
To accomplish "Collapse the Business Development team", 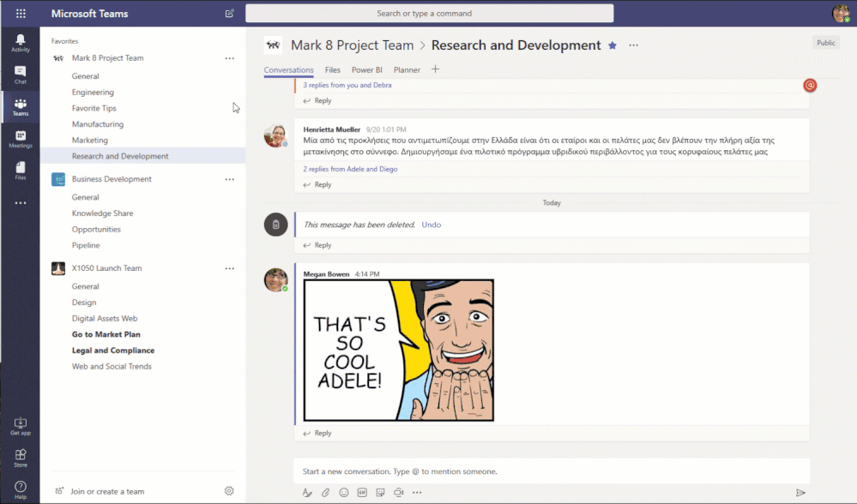I will (x=112, y=179).
